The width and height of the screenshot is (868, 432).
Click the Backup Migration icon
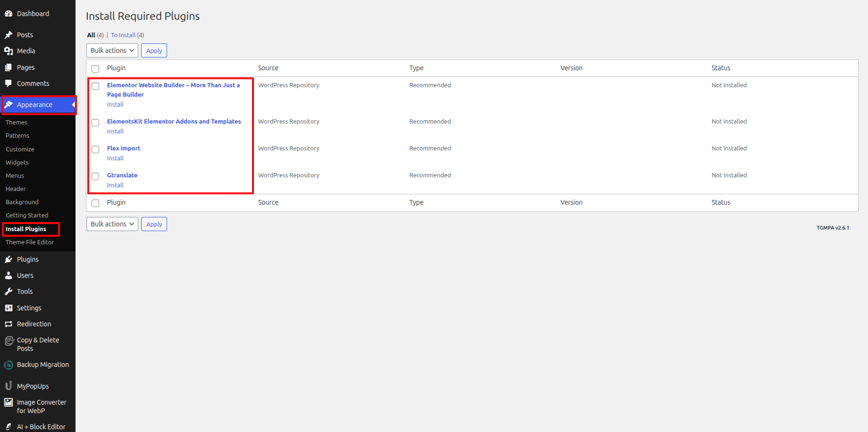pyautogui.click(x=8, y=365)
